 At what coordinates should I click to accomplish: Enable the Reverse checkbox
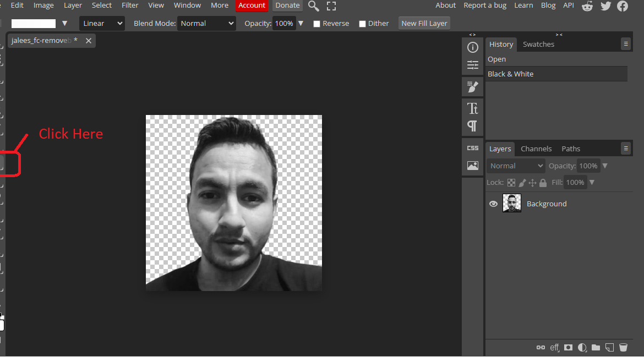[x=317, y=24]
